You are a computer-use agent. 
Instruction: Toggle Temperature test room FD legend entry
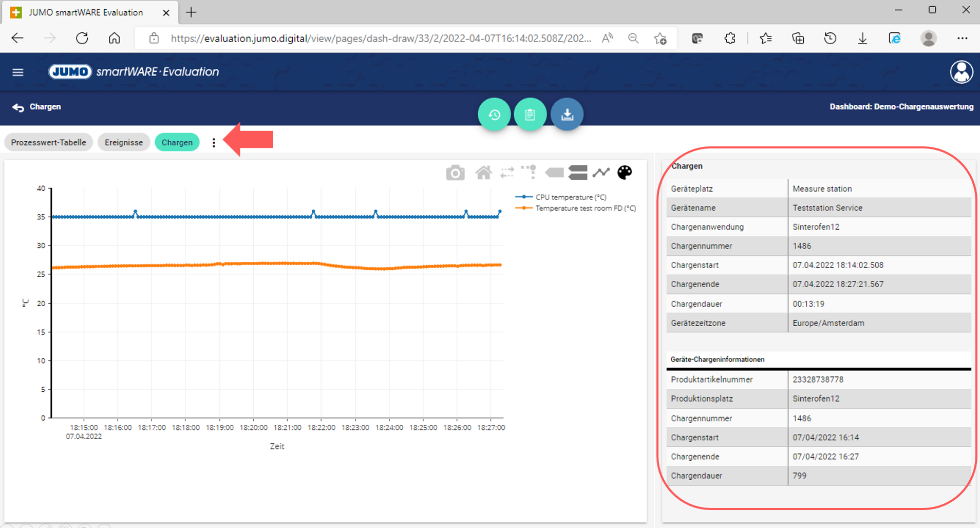point(585,209)
